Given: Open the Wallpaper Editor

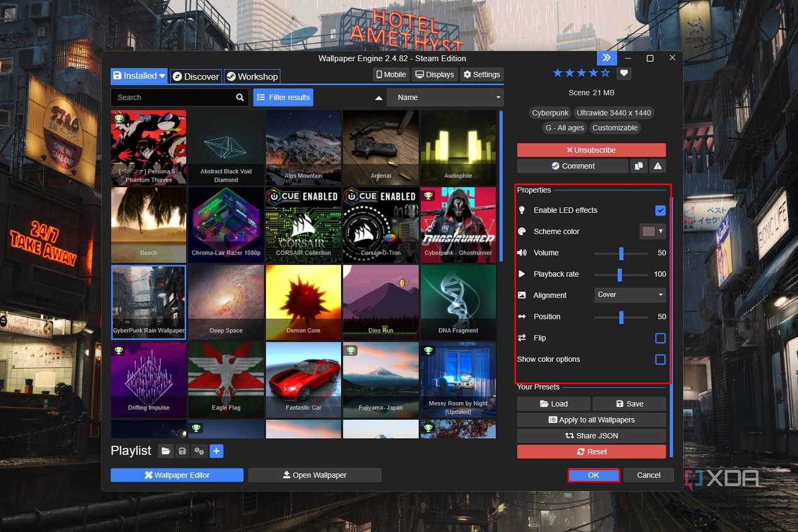Looking at the screenshot, I should point(177,475).
